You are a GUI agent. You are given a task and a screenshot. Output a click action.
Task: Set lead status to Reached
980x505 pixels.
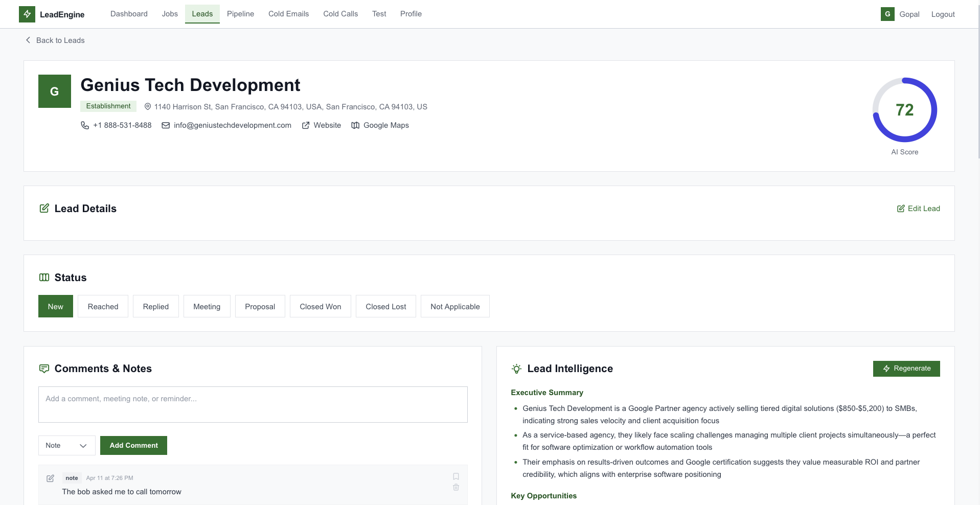[103, 307]
